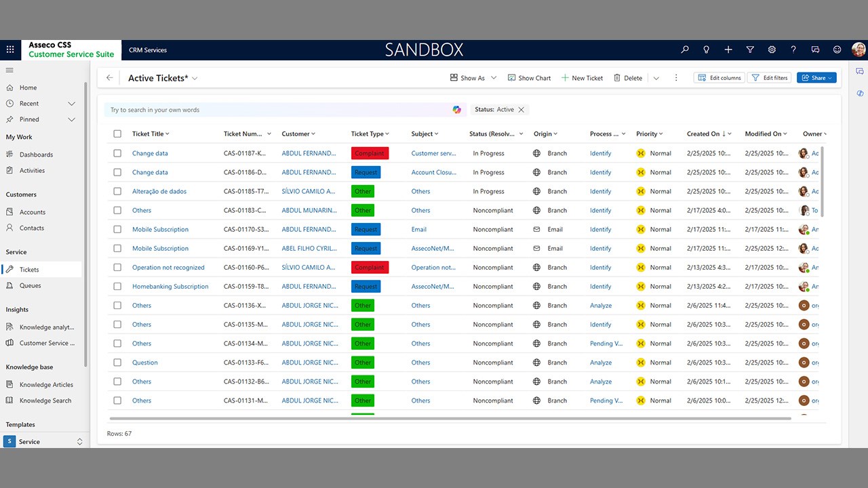
Task: Expand the Pinned section chevron
Action: point(71,119)
